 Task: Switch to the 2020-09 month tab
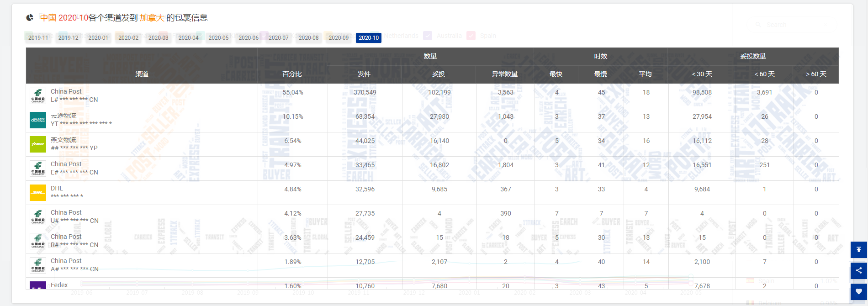[x=339, y=38]
